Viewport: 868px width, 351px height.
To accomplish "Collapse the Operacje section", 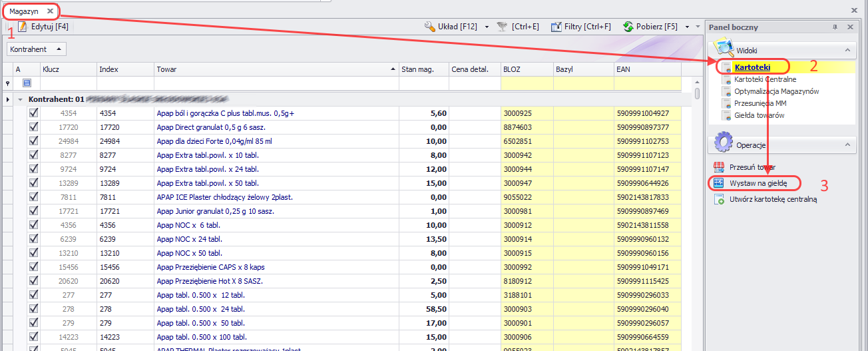I will pos(847,145).
